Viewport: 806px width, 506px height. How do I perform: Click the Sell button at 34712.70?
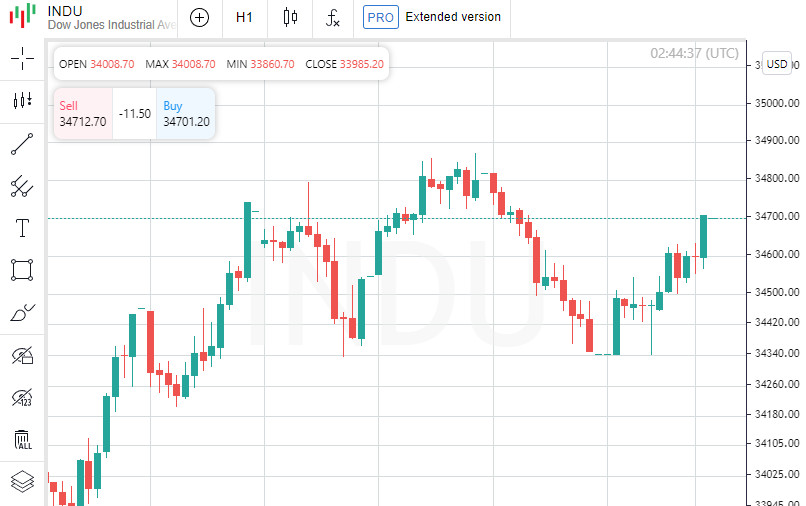pos(83,114)
